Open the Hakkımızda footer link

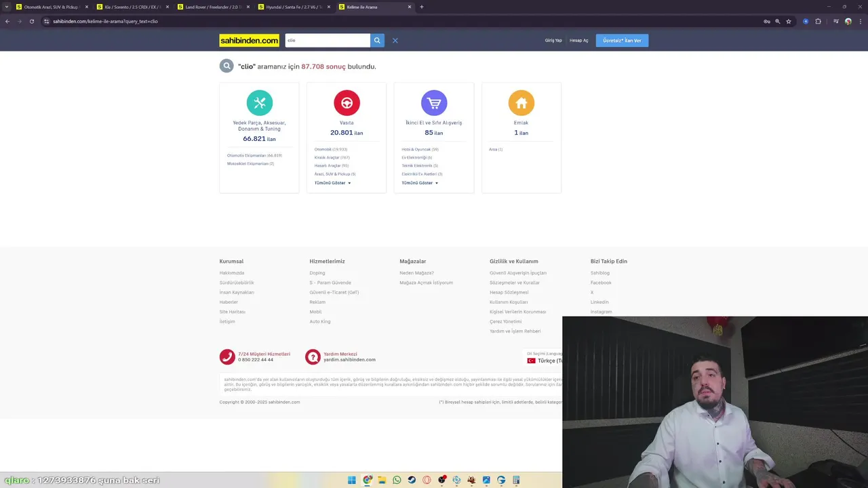231,273
